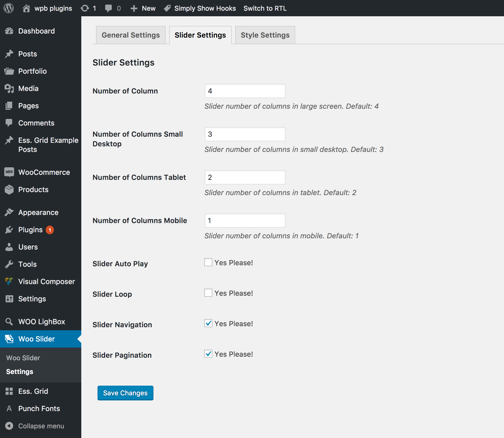Click Number of Columns Mobile input field
This screenshot has height=438, width=504.
(245, 221)
